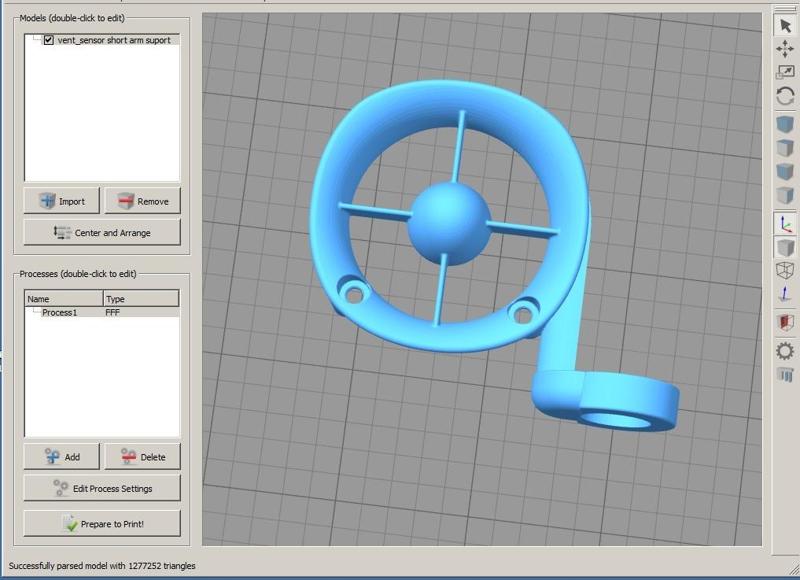Open Edit Process Settings
The image size is (800, 580).
(102, 488)
